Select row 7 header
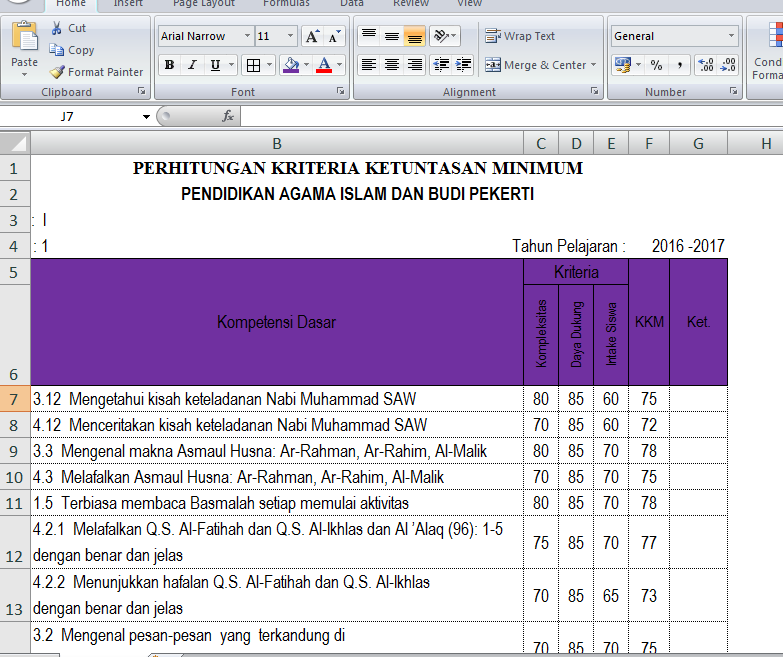Screen dimensions: 783x657 pos(14,399)
